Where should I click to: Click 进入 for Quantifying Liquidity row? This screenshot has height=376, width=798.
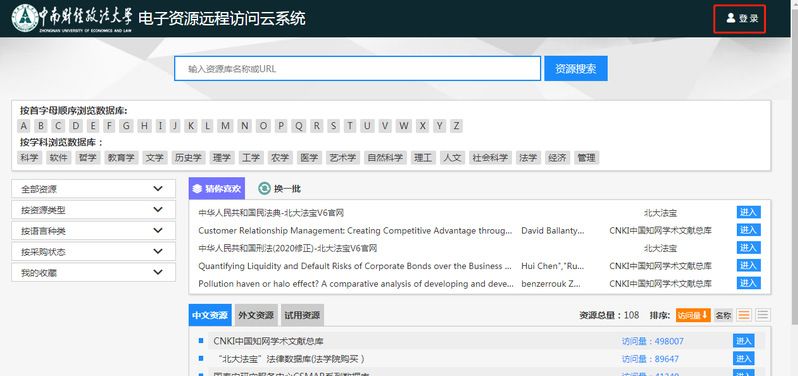click(x=749, y=265)
